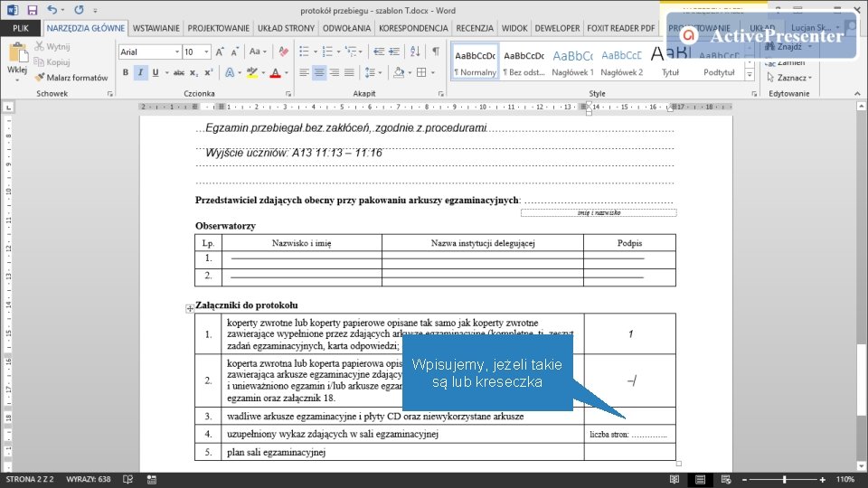The image size is (868, 488).
Task: Decrease paragraph indent
Action: (x=379, y=52)
